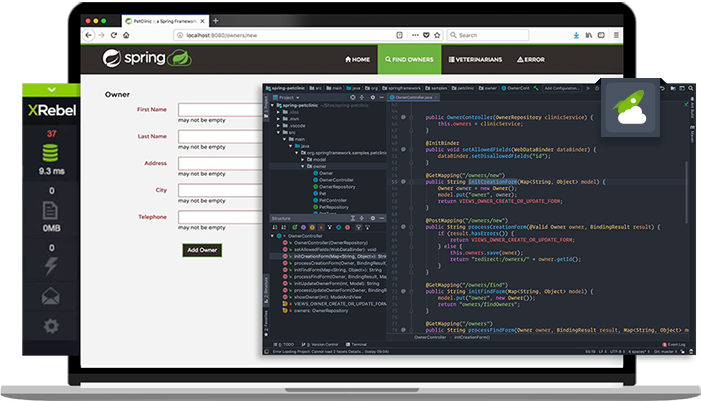The height and width of the screenshot is (401, 701).
Task: Click the Spring logo
Action: coord(147,58)
